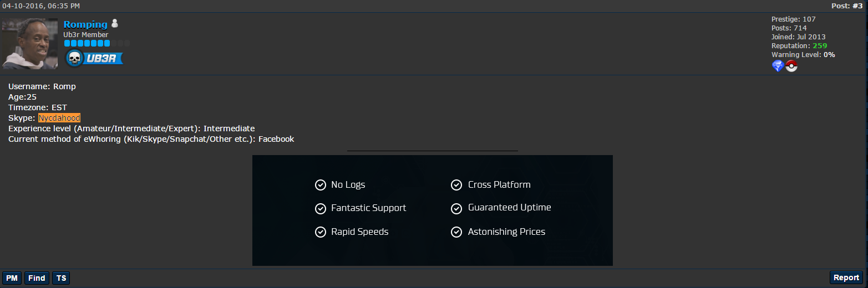View the green 259 reputation number

tap(820, 46)
